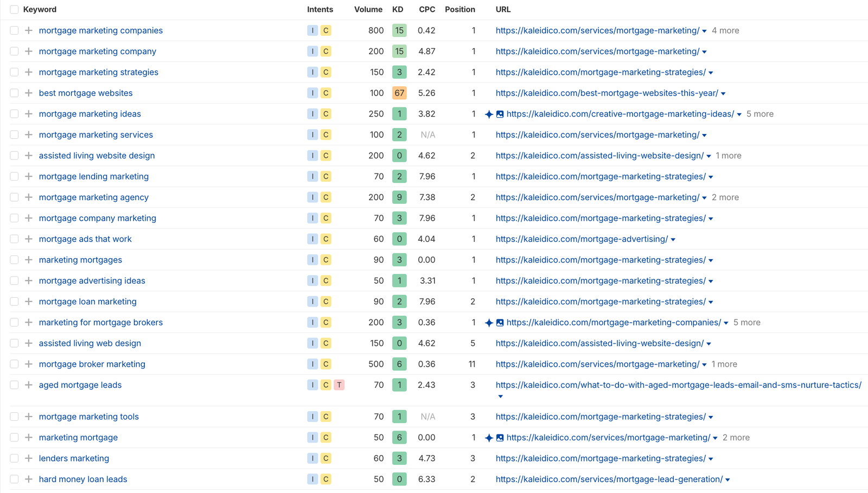Click Transactional intent badge for aged mortgage leads
Screen dimensions: 868x493
click(x=339, y=385)
